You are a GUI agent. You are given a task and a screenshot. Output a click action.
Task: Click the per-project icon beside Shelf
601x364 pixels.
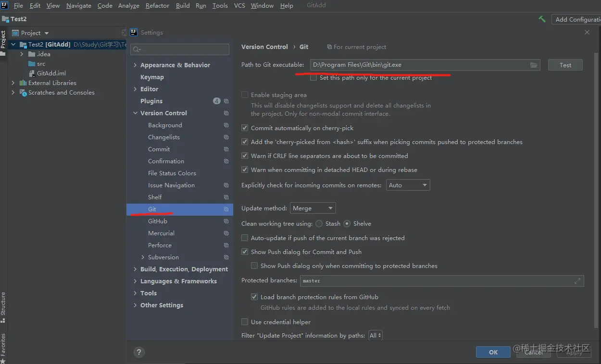(226, 197)
